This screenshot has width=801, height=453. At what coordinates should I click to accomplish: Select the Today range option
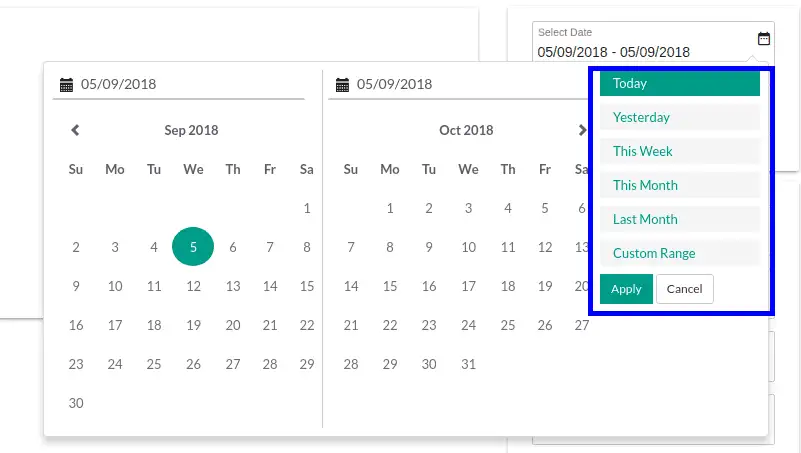[679, 84]
